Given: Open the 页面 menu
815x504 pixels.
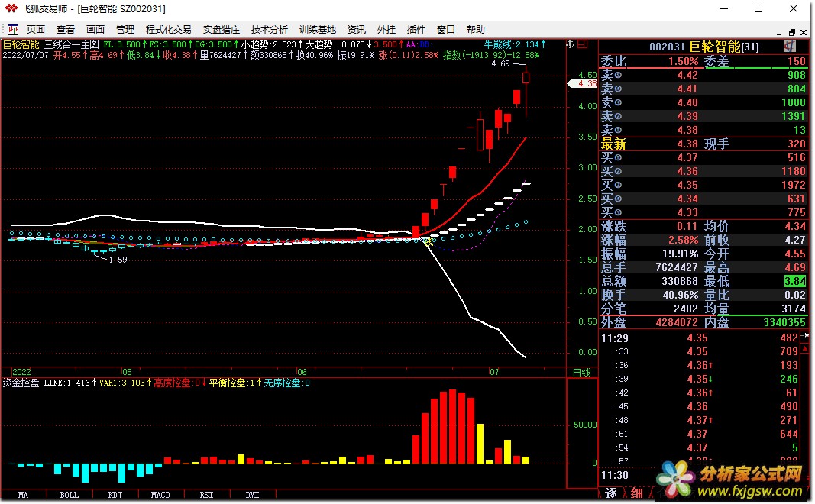Looking at the screenshot, I should (x=36, y=30).
